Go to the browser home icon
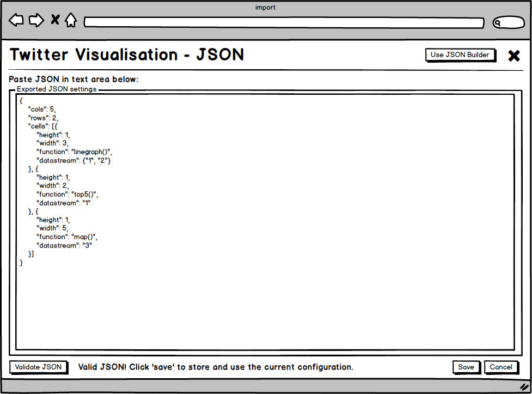Viewport: 532px width, 394px height. [x=71, y=20]
